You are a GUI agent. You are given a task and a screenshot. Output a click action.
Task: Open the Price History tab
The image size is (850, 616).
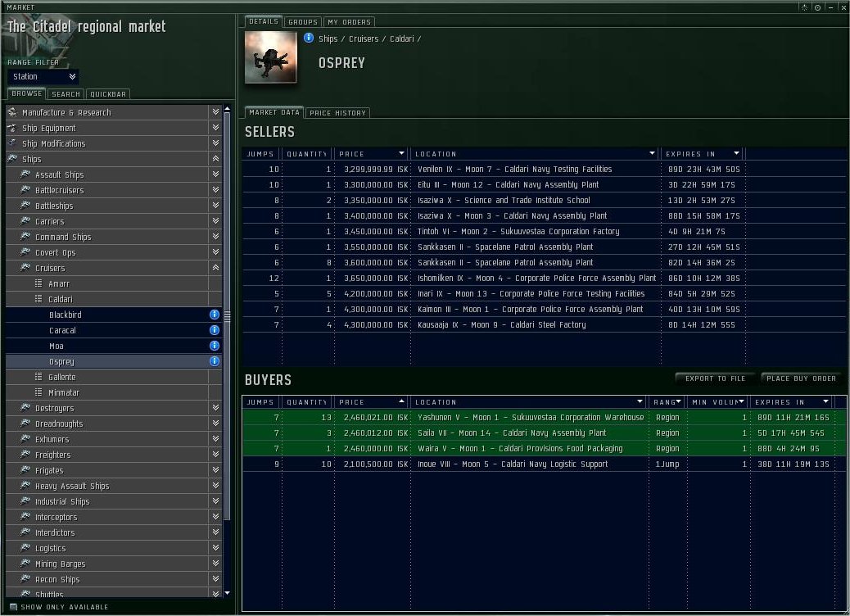[337, 113]
